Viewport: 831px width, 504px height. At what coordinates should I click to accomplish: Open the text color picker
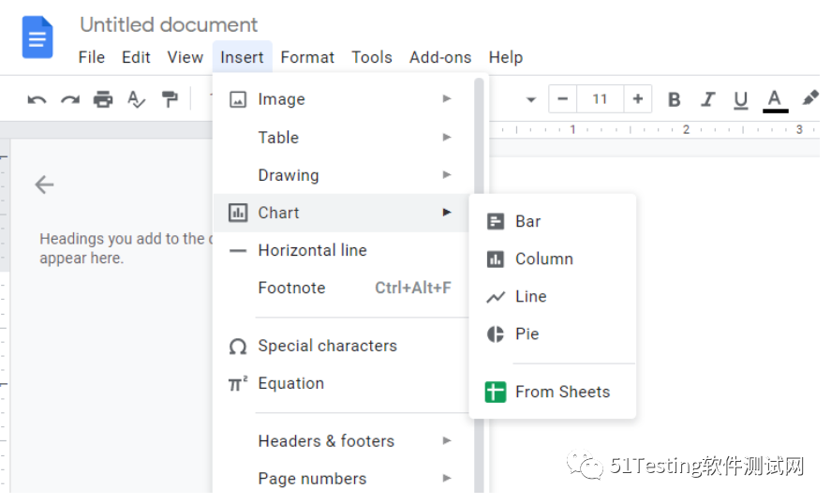click(x=775, y=99)
